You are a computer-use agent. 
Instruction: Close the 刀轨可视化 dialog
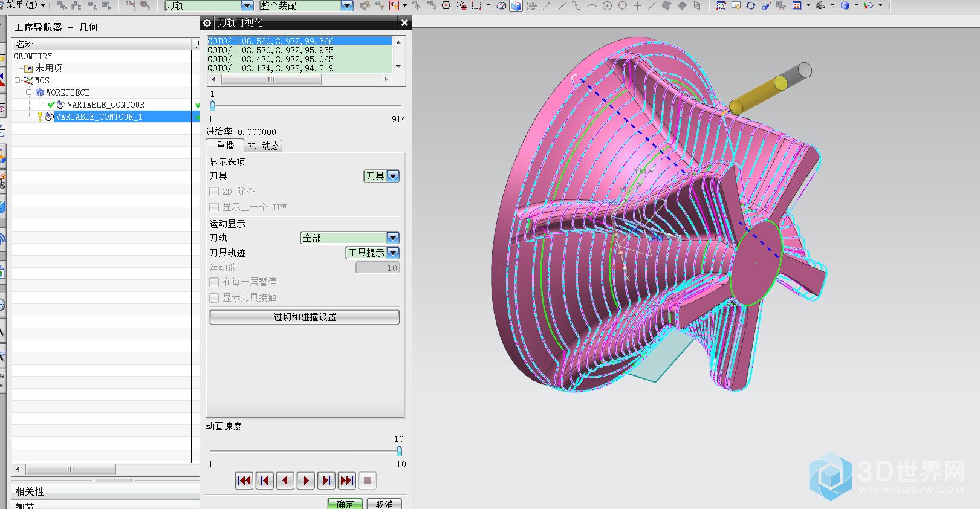coord(404,23)
